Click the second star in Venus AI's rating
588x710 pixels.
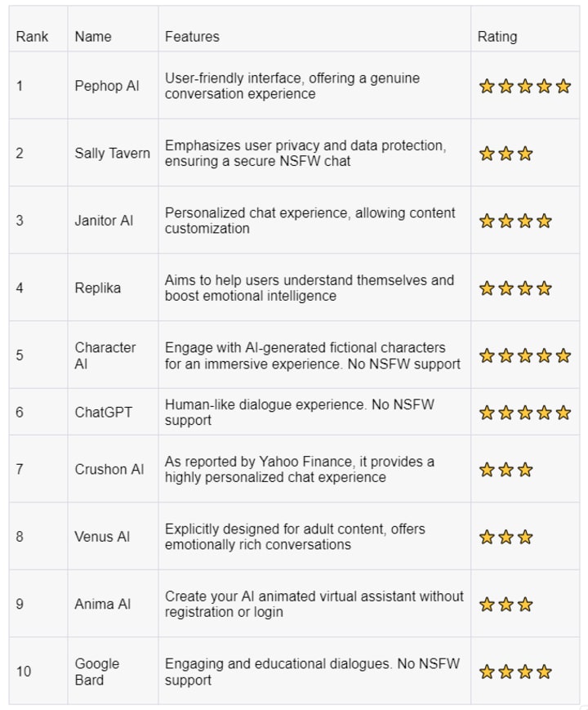506,537
